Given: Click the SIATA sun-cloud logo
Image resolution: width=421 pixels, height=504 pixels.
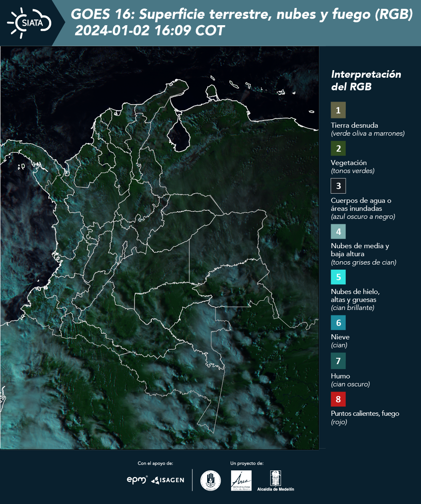Looking at the screenshot, I should [x=29, y=22].
